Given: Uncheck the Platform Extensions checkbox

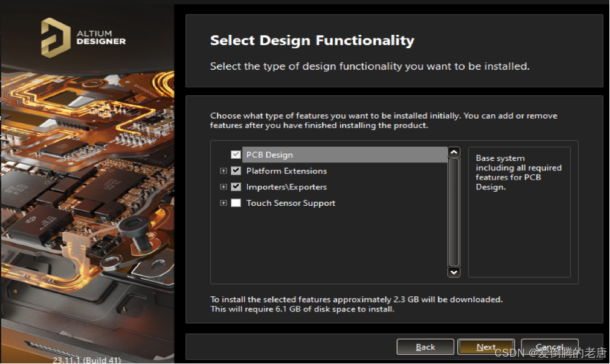Looking at the screenshot, I should [x=236, y=170].
